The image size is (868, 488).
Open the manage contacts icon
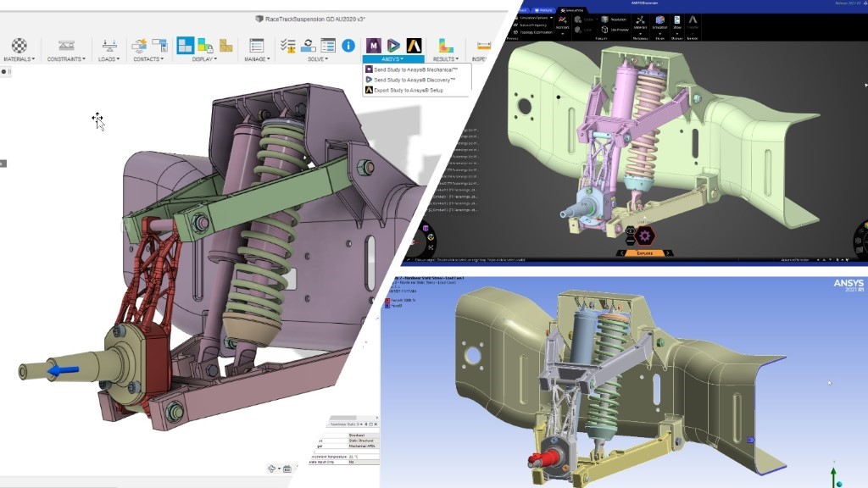click(160, 46)
